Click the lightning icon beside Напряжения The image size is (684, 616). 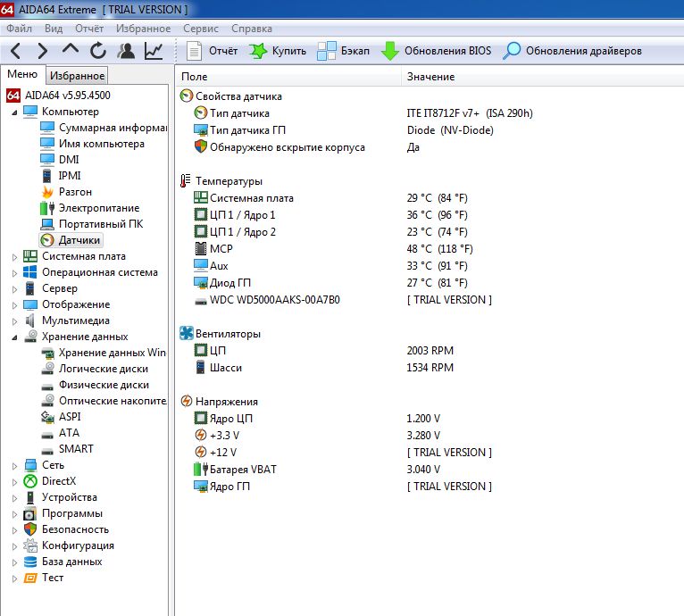pos(187,402)
